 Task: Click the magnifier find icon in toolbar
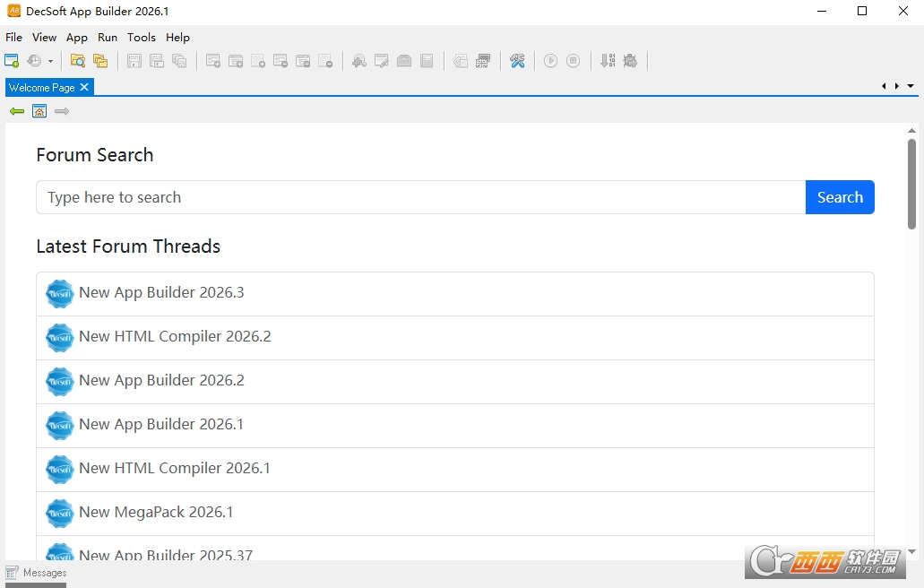point(358,61)
